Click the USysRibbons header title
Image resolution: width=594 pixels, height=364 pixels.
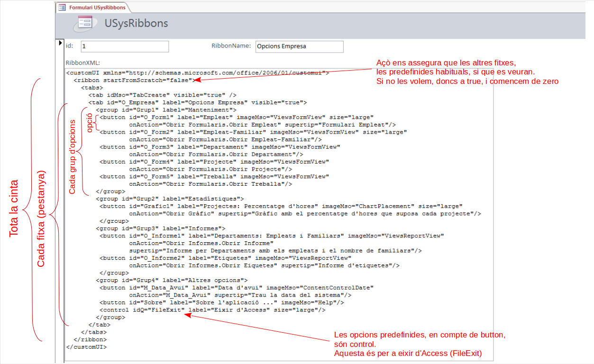pyautogui.click(x=136, y=23)
